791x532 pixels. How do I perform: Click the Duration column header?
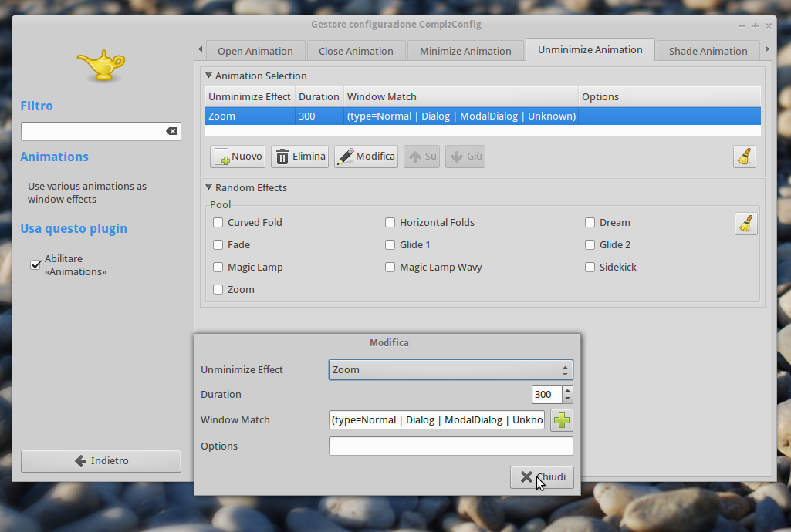319,96
